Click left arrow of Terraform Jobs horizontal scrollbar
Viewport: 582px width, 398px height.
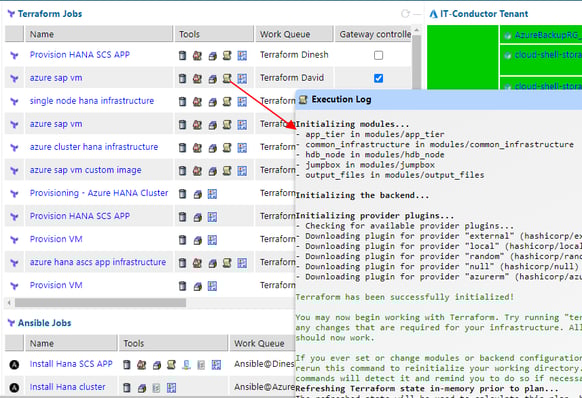pyautogui.click(x=9, y=303)
